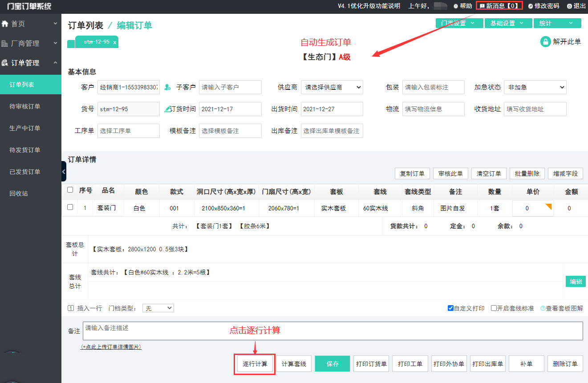The width and height of the screenshot is (588, 383).
Task: Click the 订单管理 sidebar icon
Action: pos(5,63)
